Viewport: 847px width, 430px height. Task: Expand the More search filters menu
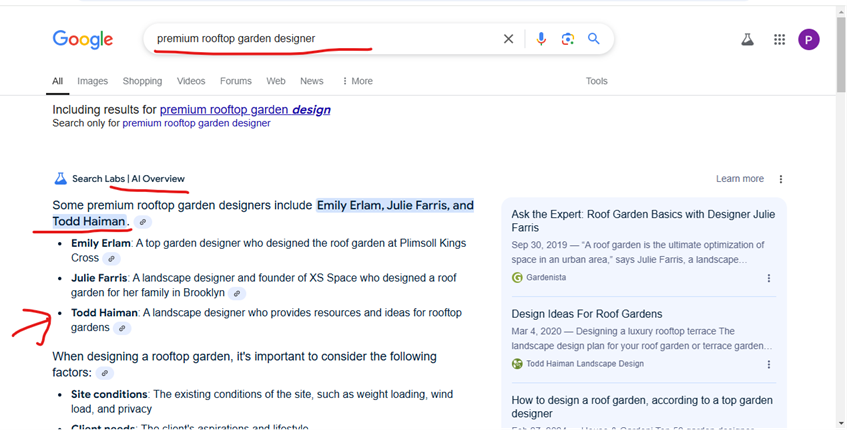357,81
